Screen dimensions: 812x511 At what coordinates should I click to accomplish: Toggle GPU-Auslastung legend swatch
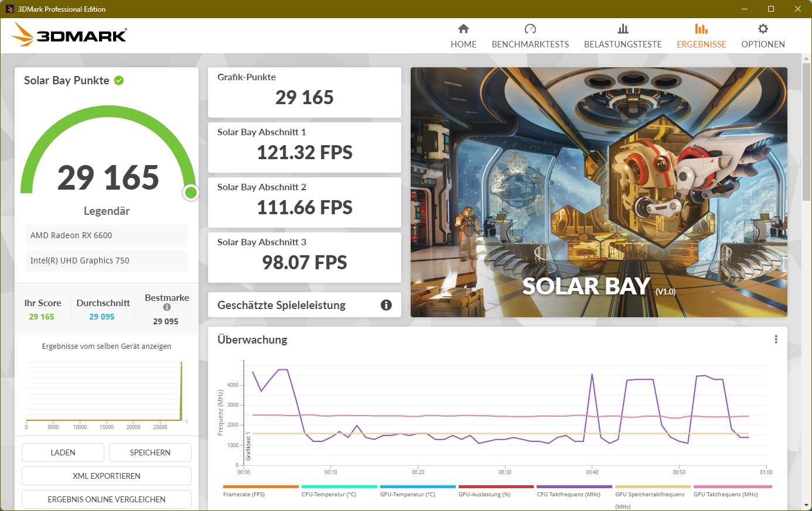point(496,486)
